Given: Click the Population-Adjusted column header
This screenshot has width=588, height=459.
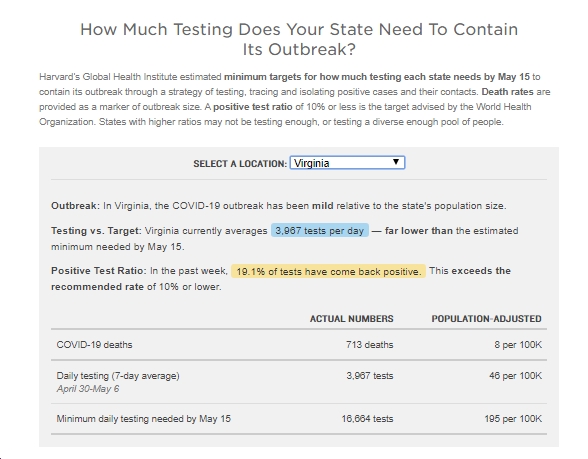Looking at the screenshot, I should 486,319.
